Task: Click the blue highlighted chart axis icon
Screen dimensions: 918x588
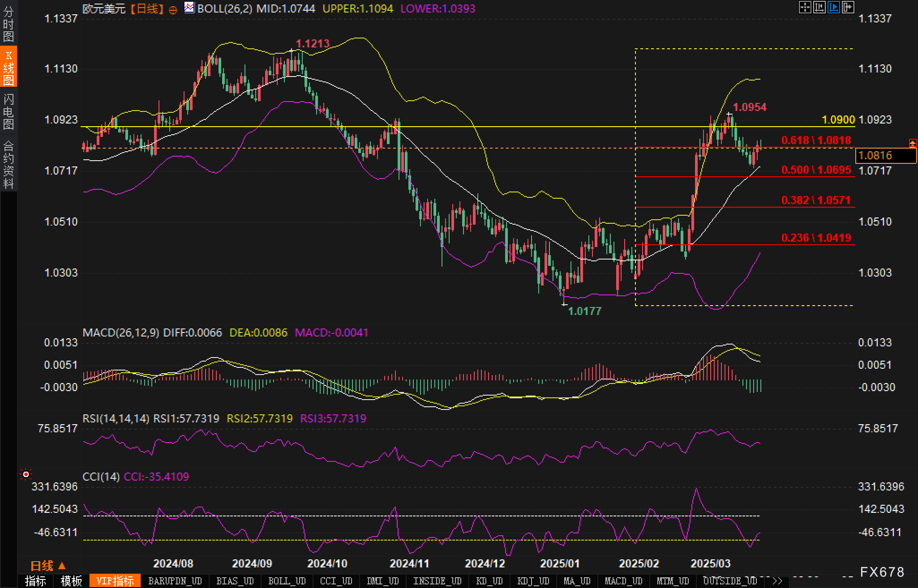Action: pos(833,8)
